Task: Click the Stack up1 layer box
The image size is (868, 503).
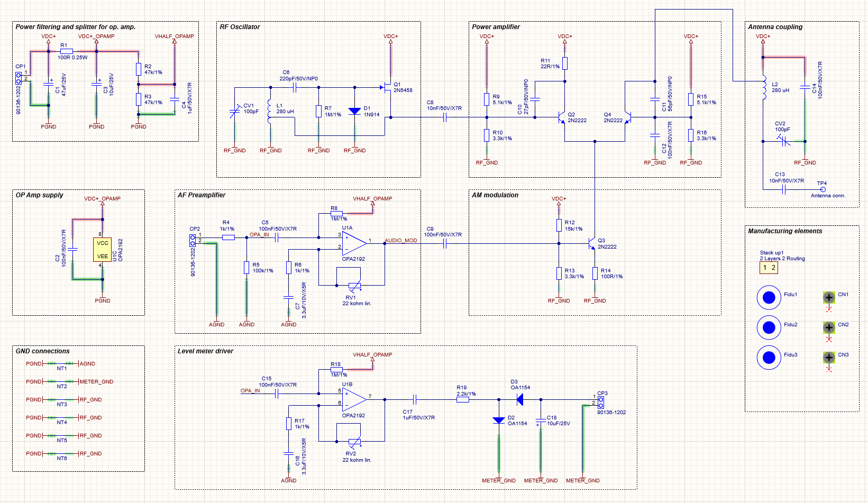Action: pos(769,268)
